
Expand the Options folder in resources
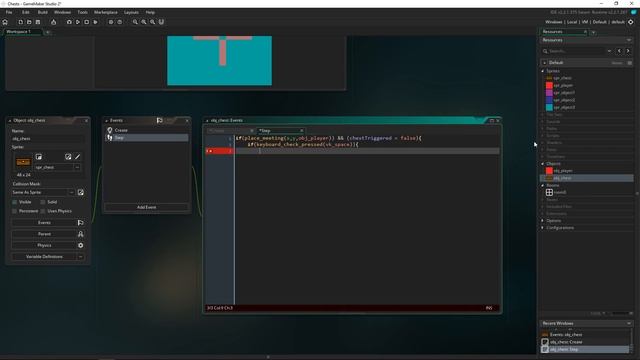tap(543, 221)
